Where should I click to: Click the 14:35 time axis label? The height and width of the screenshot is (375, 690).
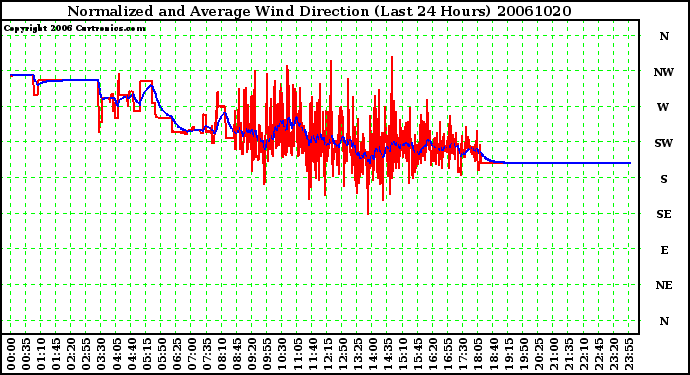387,354
